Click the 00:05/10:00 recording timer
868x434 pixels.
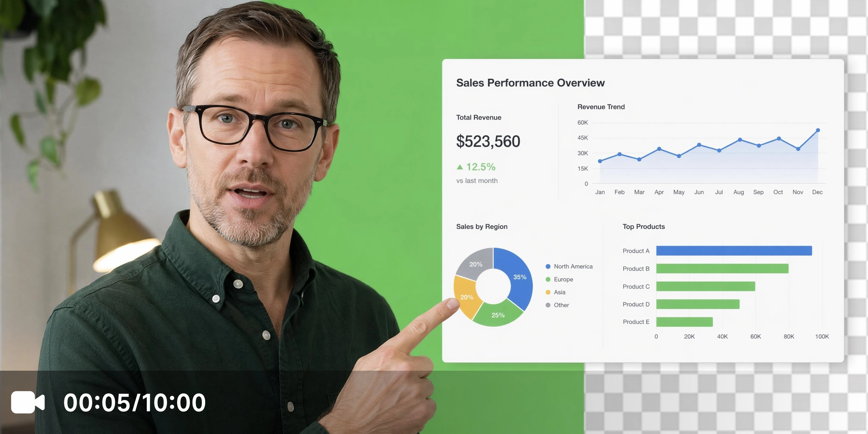pos(135,403)
